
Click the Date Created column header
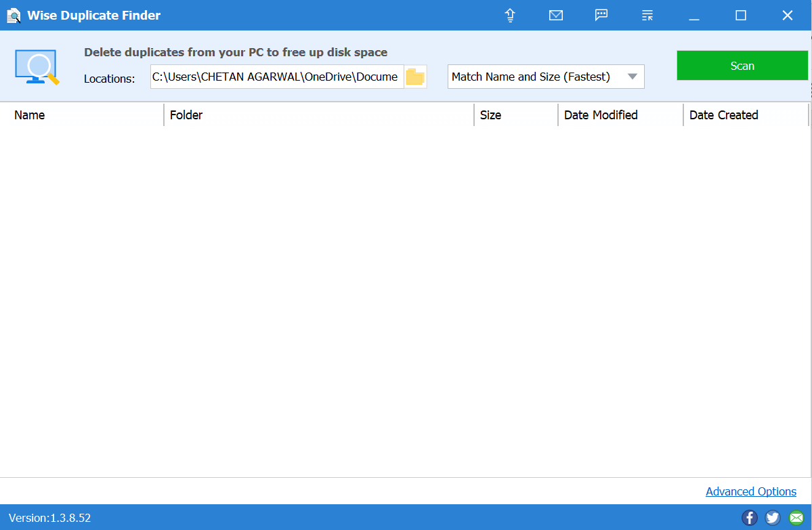[x=723, y=115]
